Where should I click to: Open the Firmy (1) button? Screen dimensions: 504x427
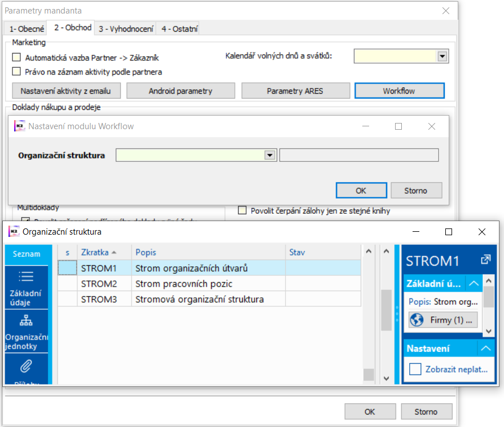443,320
